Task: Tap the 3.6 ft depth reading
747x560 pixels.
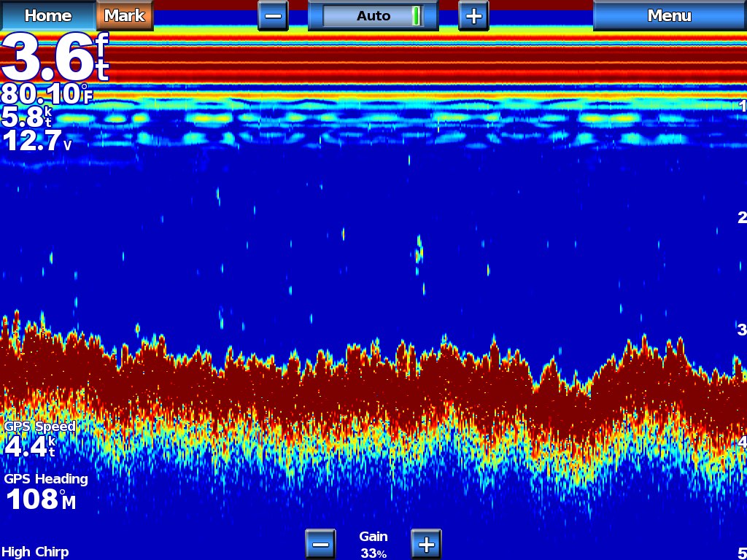Action: [55, 57]
